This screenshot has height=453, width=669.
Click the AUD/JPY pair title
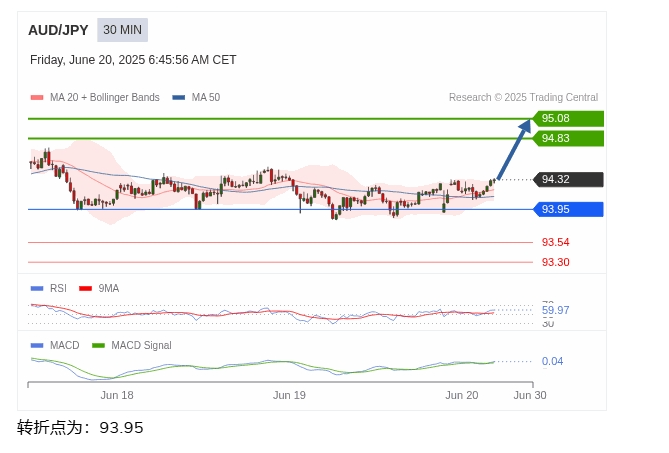click(58, 30)
